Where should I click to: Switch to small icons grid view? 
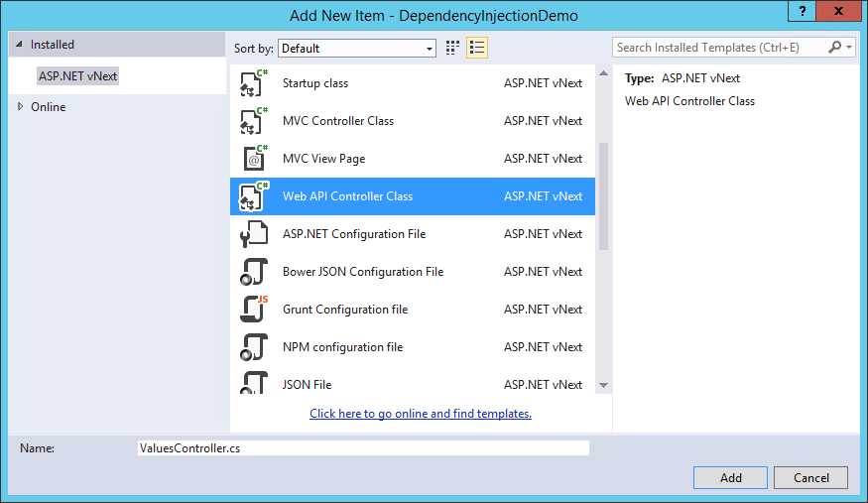coord(452,48)
